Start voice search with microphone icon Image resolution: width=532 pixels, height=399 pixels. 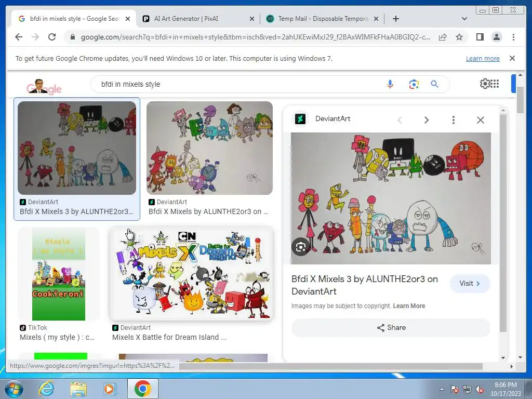click(x=390, y=84)
